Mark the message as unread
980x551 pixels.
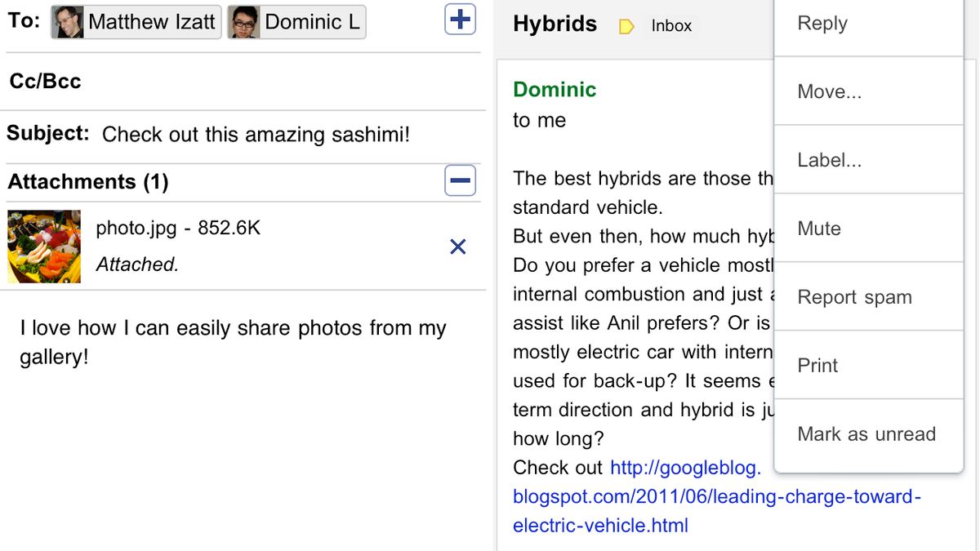[x=866, y=434]
